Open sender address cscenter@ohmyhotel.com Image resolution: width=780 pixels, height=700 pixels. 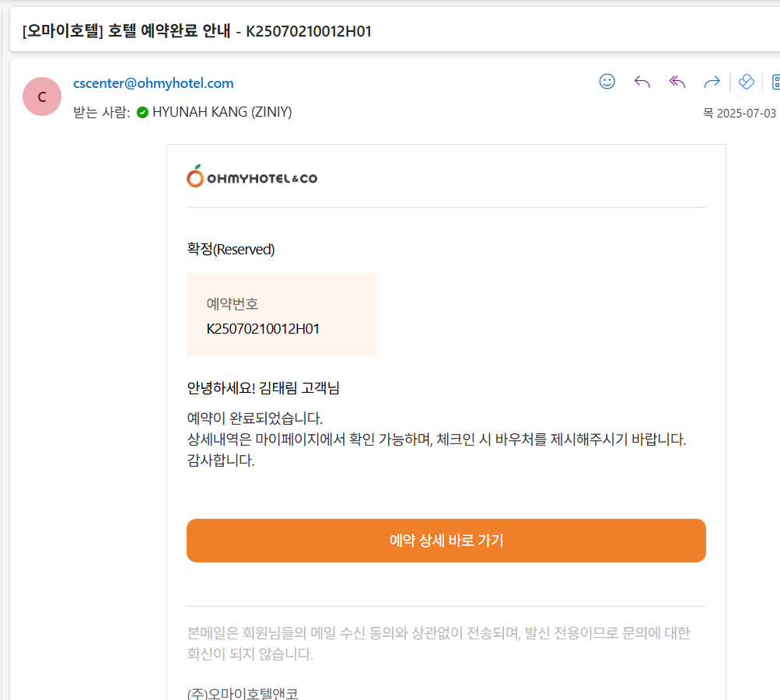pos(153,83)
